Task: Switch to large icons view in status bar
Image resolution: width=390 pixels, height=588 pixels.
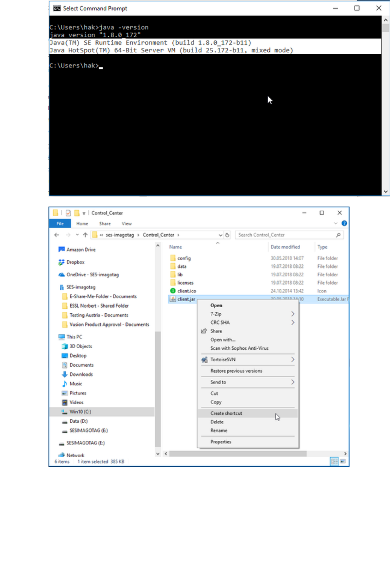Action: 343,462
